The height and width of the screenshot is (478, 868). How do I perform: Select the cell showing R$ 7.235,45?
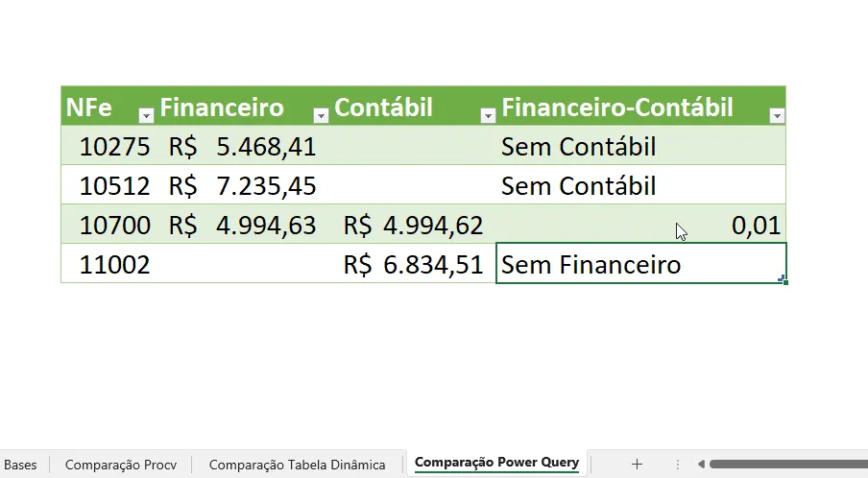pyautogui.click(x=243, y=185)
